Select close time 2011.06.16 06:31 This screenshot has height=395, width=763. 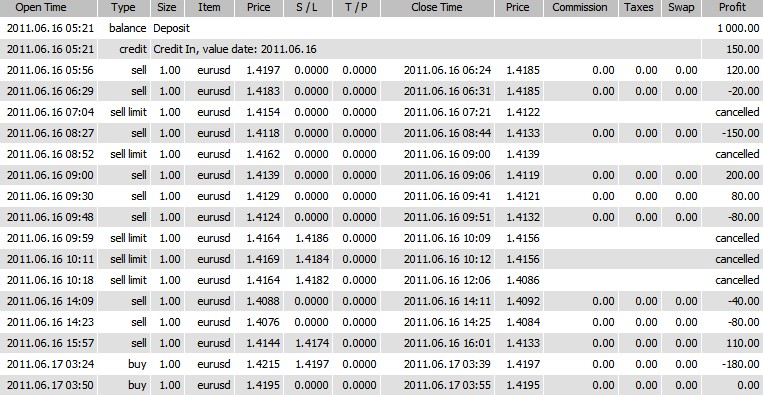(x=447, y=91)
